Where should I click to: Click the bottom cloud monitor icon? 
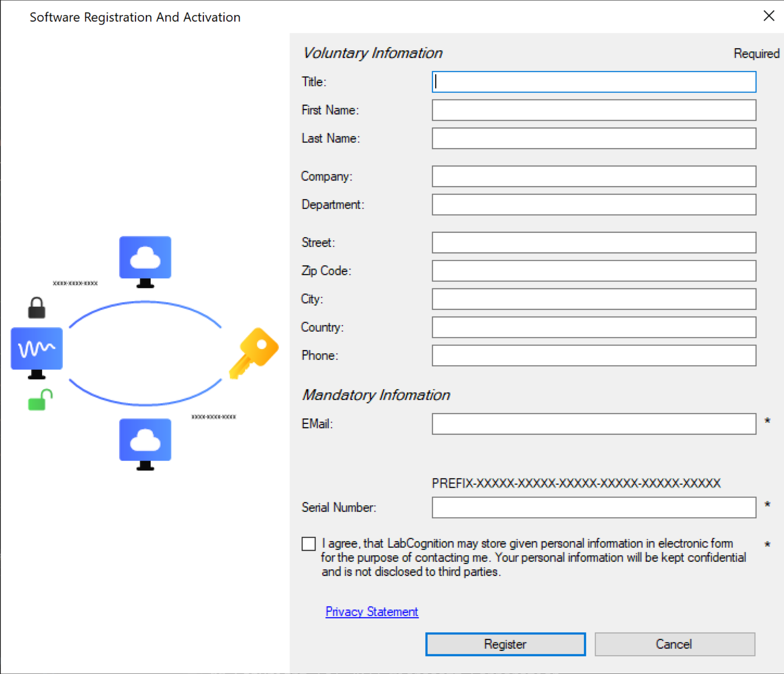(145, 443)
